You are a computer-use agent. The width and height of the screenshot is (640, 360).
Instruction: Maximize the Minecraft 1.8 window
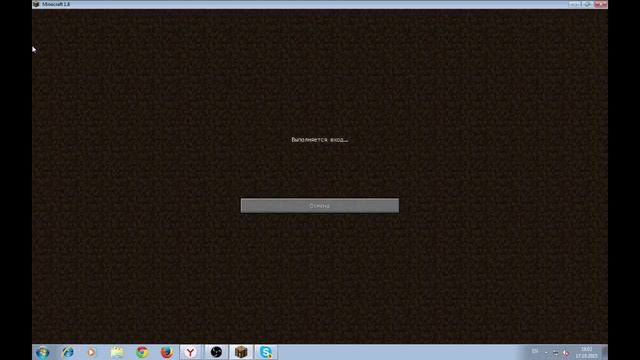(587, 4)
